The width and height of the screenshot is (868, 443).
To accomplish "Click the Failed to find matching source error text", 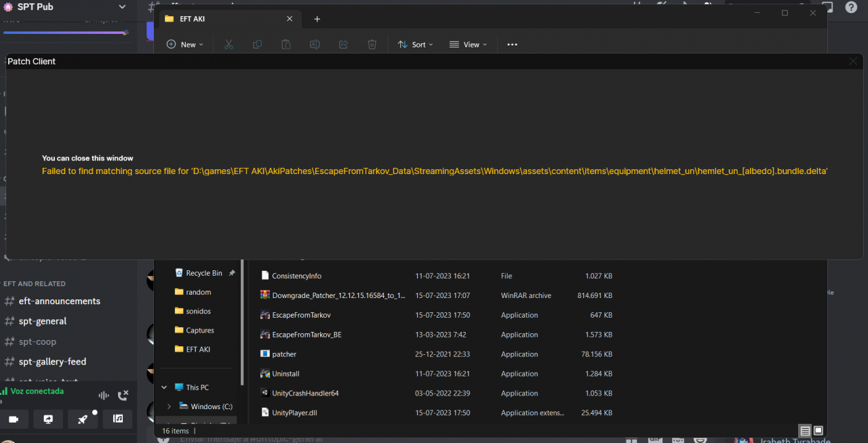I will (x=435, y=171).
